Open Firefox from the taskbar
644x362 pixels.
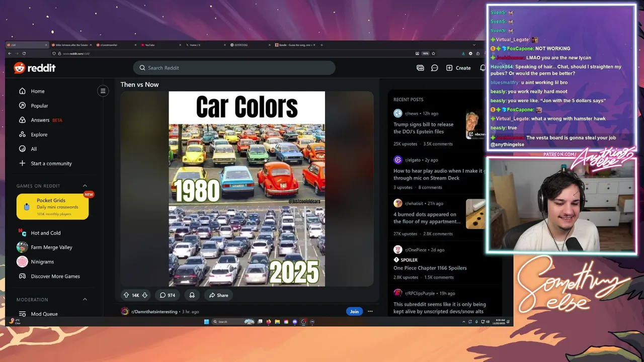click(x=269, y=322)
